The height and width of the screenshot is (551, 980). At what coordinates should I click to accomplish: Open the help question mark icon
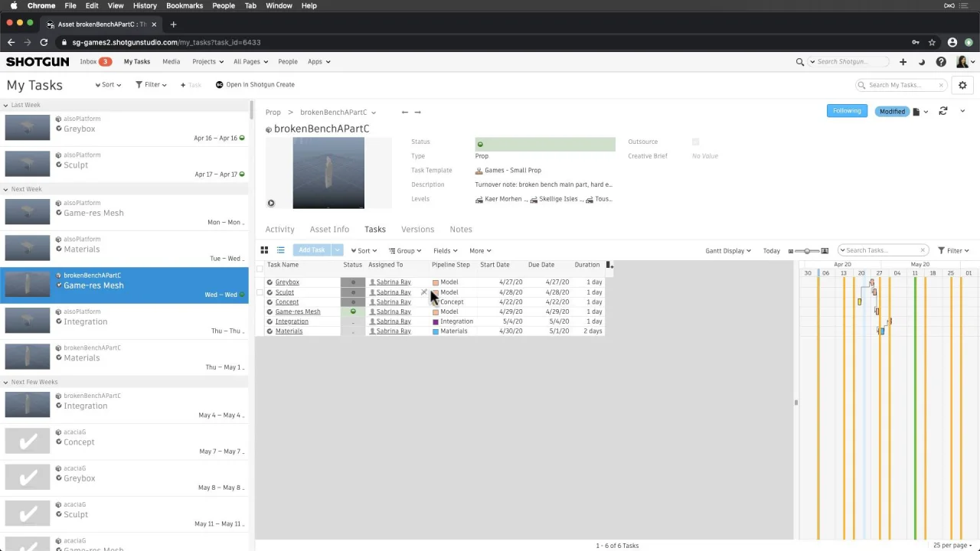941,62
